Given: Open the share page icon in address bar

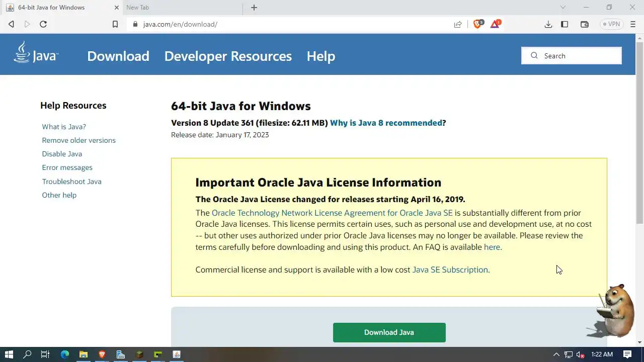Looking at the screenshot, I should point(458,24).
